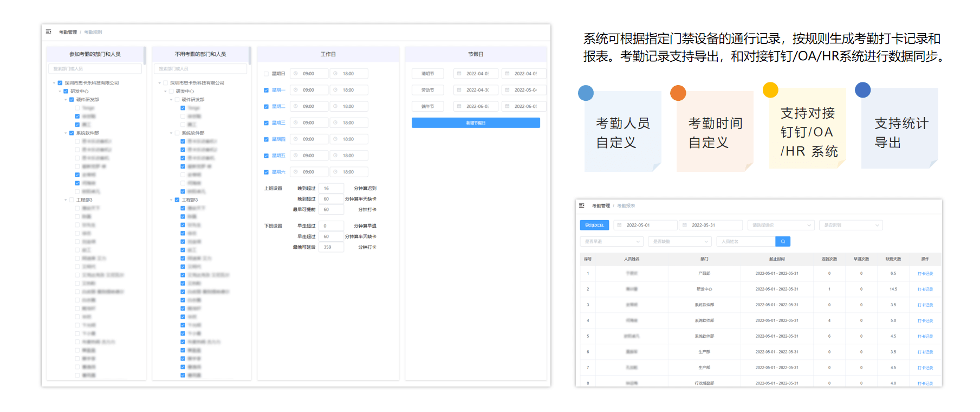
Task: Uncheck the 星期六 workday checkbox
Action: tap(266, 172)
